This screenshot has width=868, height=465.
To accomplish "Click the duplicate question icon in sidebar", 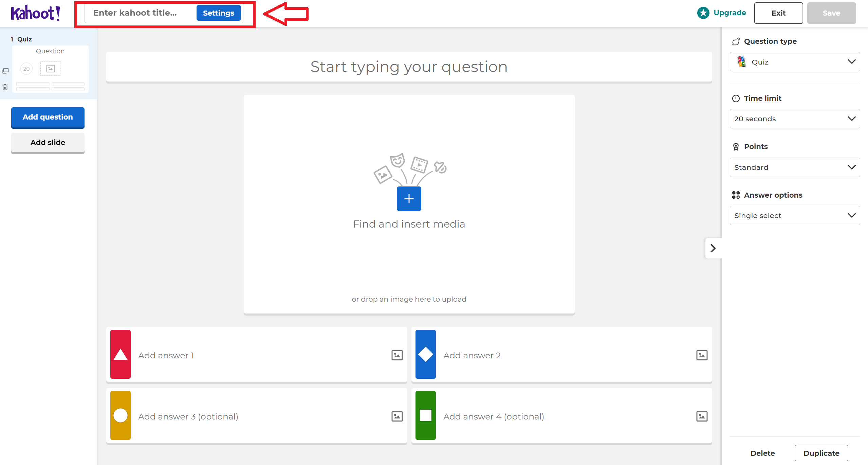I will coord(5,71).
